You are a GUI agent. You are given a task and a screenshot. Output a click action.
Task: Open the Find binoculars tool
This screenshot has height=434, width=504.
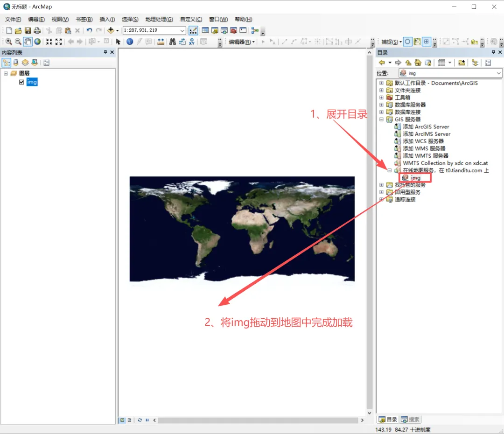point(173,42)
